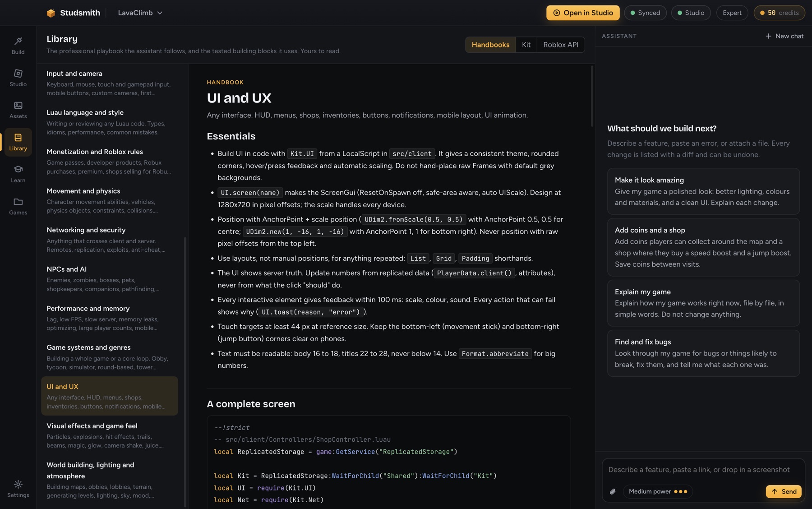This screenshot has height=509, width=812.
Task: Click the Studsmith logo icon
Action: coord(51,13)
